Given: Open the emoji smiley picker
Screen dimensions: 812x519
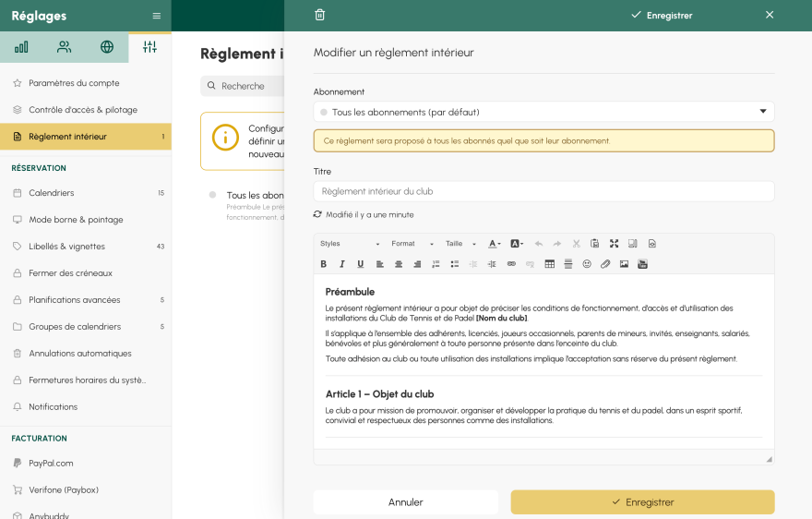Looking at the screenshot, I should (587, 264).
